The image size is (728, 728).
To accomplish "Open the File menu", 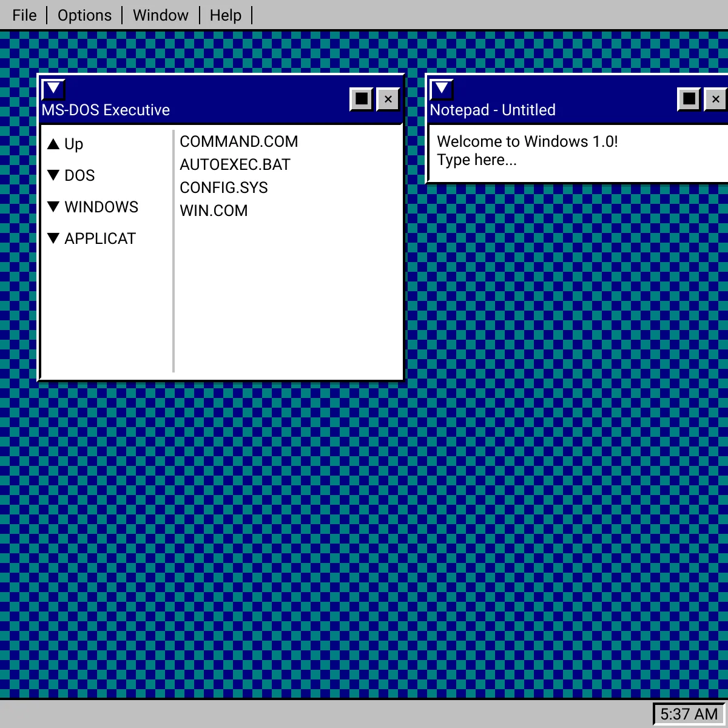I will click(24, 15).
